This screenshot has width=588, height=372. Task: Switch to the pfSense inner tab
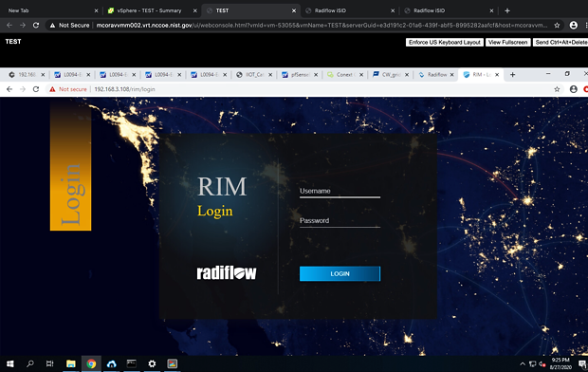coord(300,75)
